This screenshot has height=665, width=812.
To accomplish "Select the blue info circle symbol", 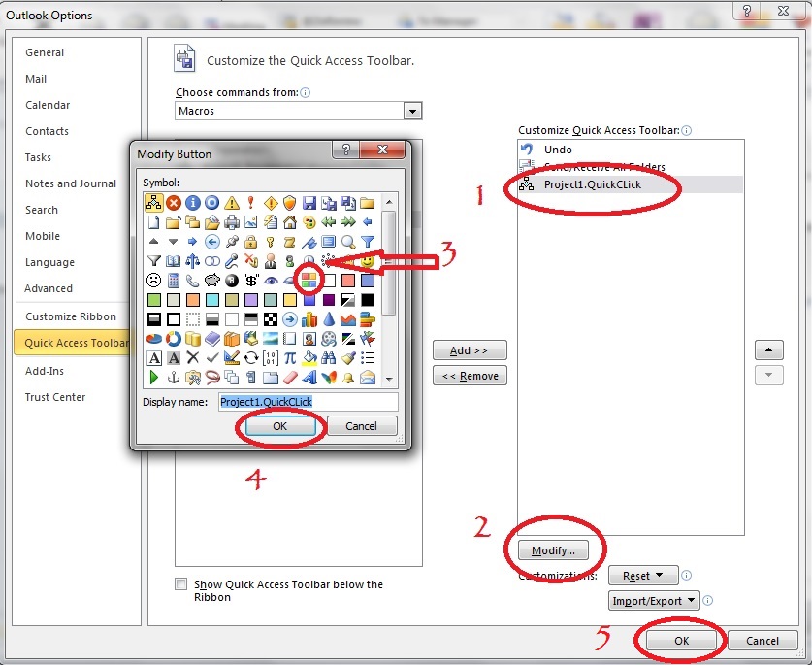I will coord(193,203).
